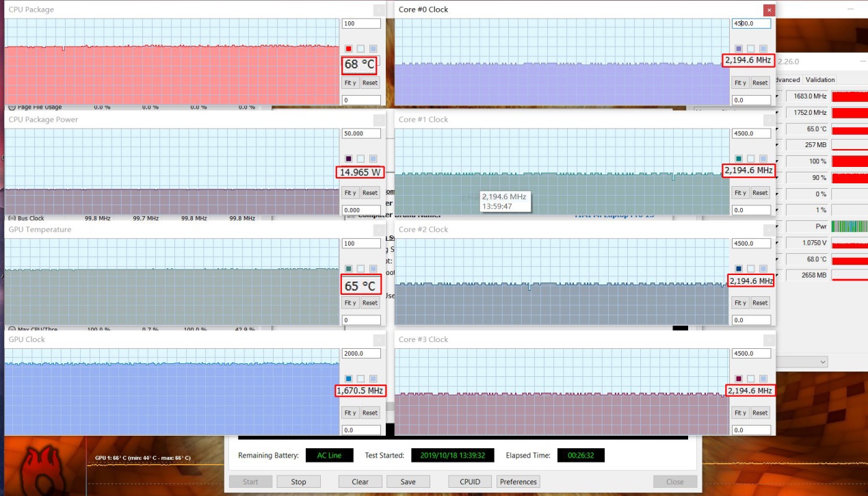
Task: Open dropdown arrow beside 65.0 °C in GPU-Z
Action: 778,129
